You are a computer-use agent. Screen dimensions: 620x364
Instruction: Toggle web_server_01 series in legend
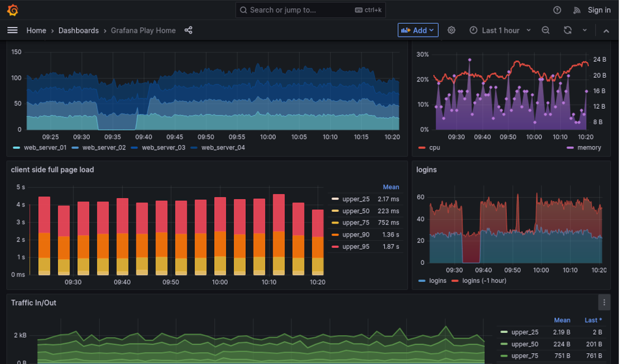tap(44, 147)
